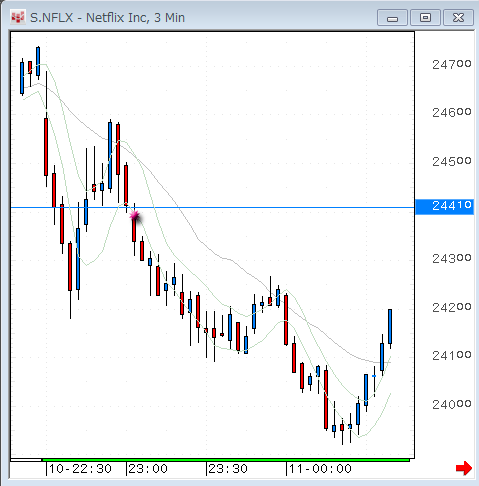Viewport: 479px width, 486px height.
Task: Click the blue horizontal price line
Action: point(213,208)
